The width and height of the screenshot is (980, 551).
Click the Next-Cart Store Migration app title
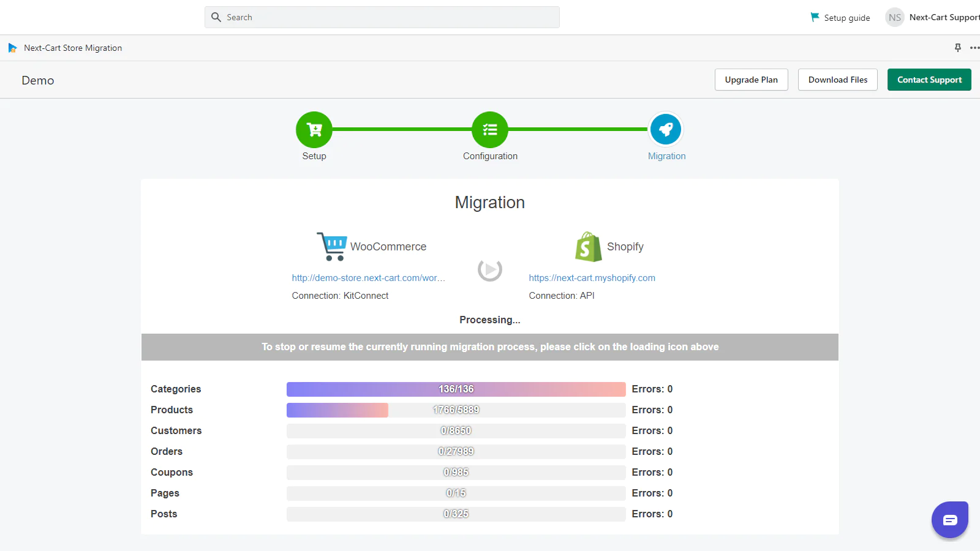point(73,48)
